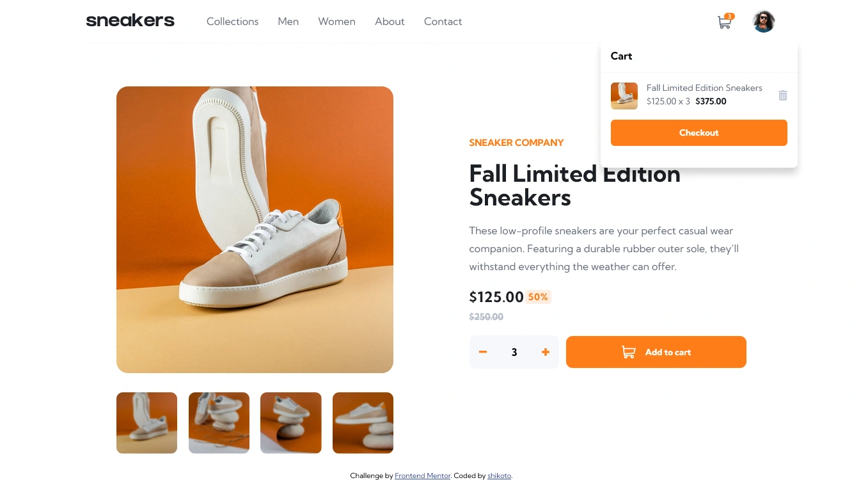
Task: Click the sneakers logo
Action: pos(130,21)
